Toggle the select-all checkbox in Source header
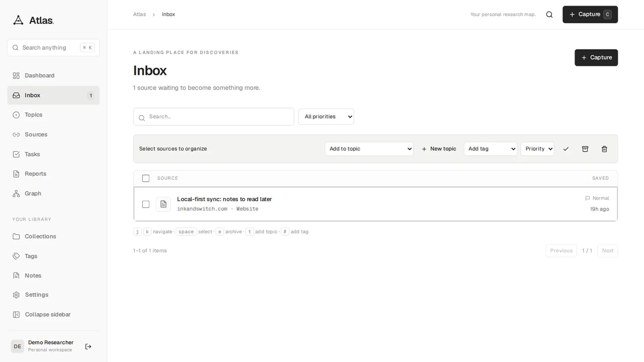 (x=146, y=178)
